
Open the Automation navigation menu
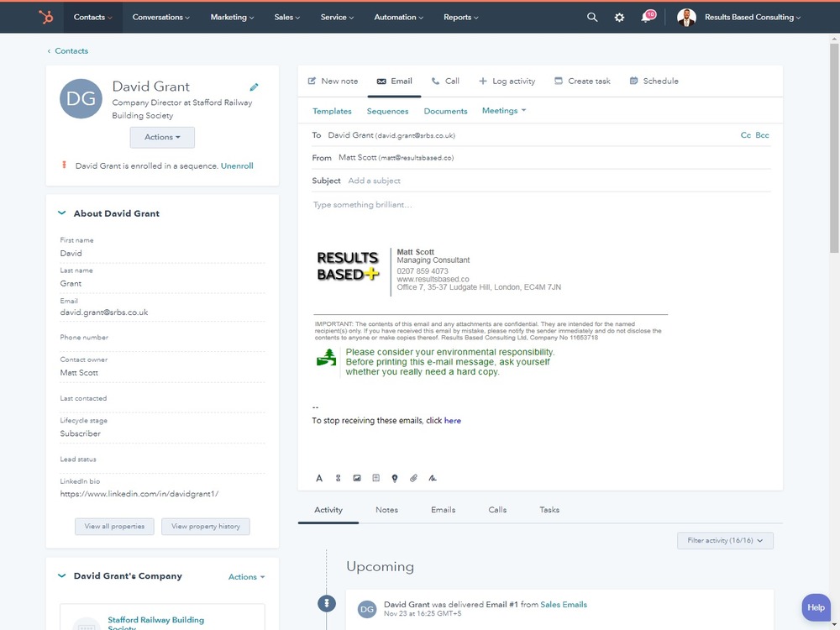398,17
